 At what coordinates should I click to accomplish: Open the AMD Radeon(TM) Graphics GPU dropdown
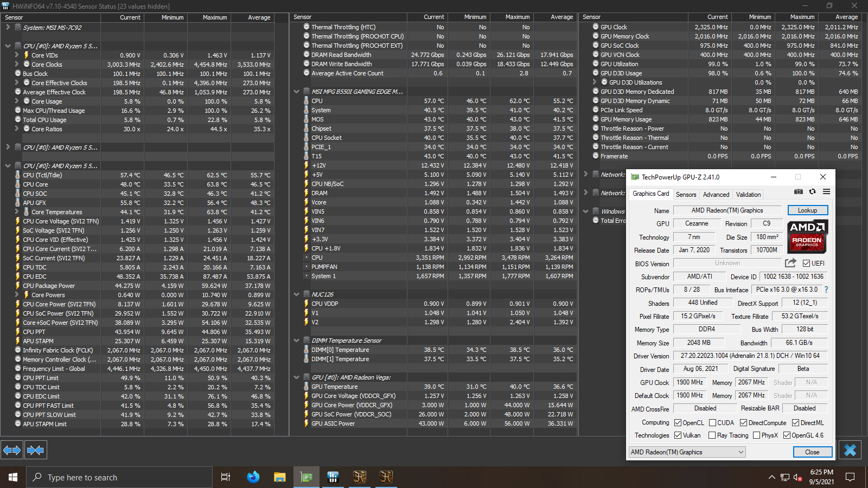point(687,452)
